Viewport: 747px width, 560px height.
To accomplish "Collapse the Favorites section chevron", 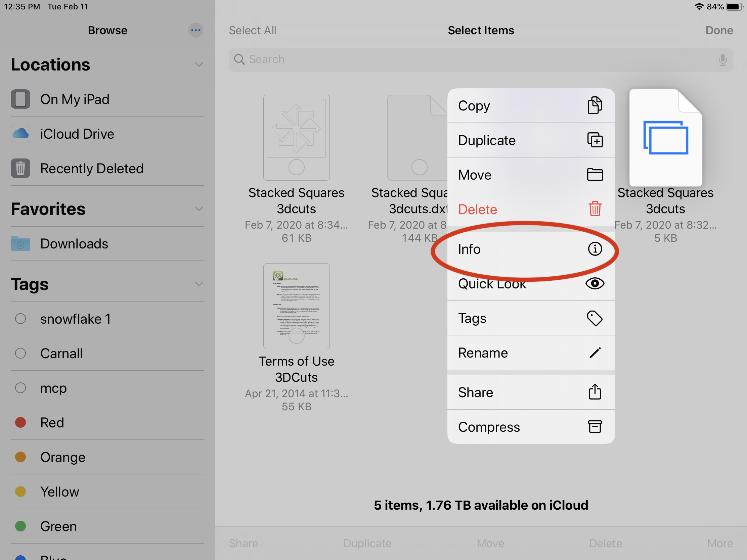I will (199, 208).
